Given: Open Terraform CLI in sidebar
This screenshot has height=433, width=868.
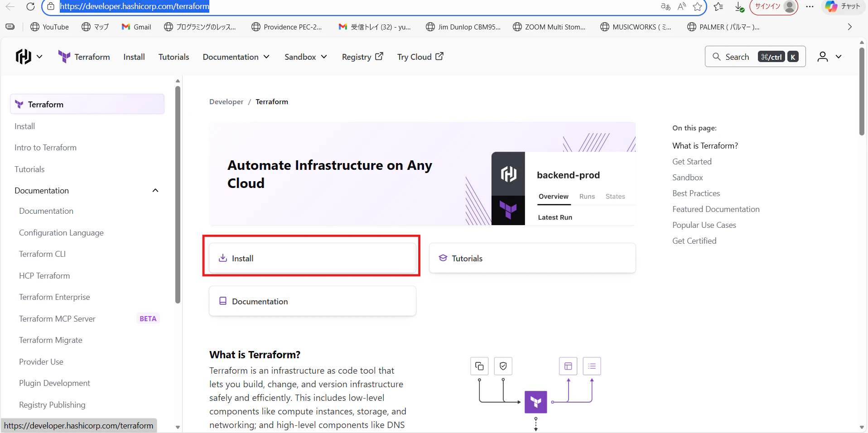Looking at the screenshot, I should (x=42, y=254).
